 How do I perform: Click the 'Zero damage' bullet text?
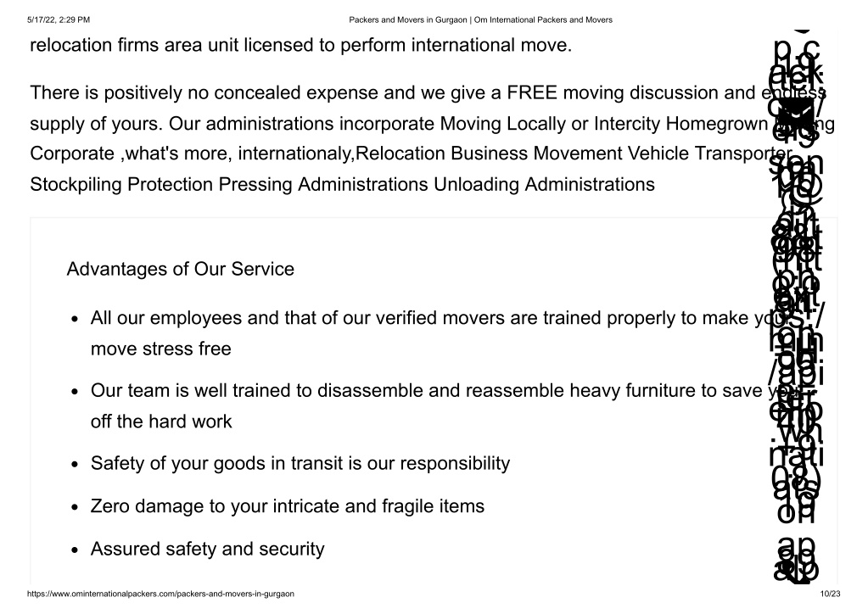tap(287, 506)
